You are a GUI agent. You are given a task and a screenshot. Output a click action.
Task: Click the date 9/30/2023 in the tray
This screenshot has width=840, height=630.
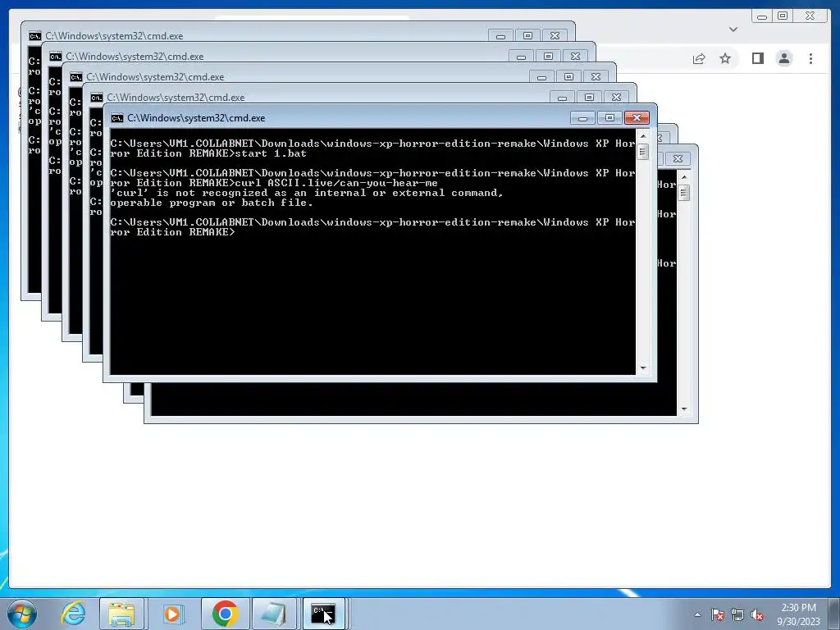[x=798, y=622]
